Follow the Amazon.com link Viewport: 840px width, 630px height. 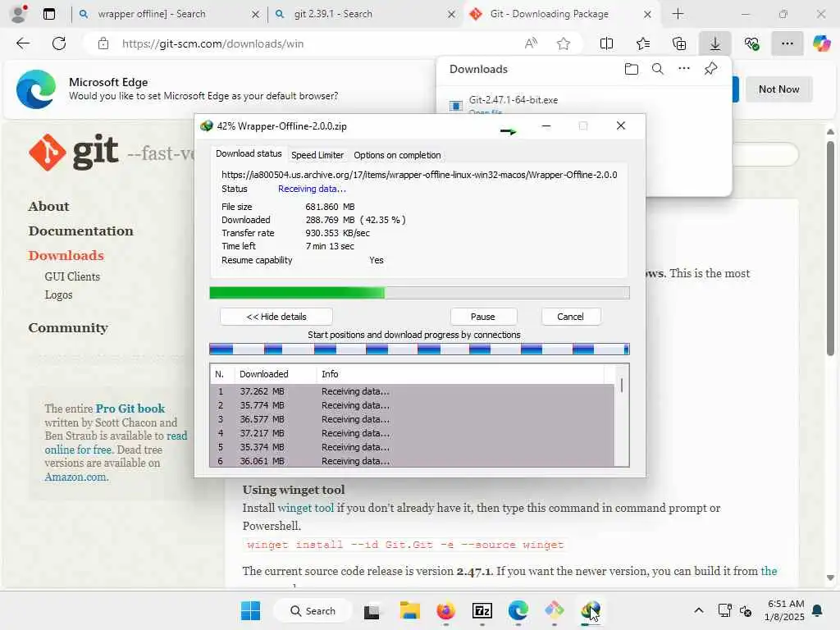coord(76,477)
